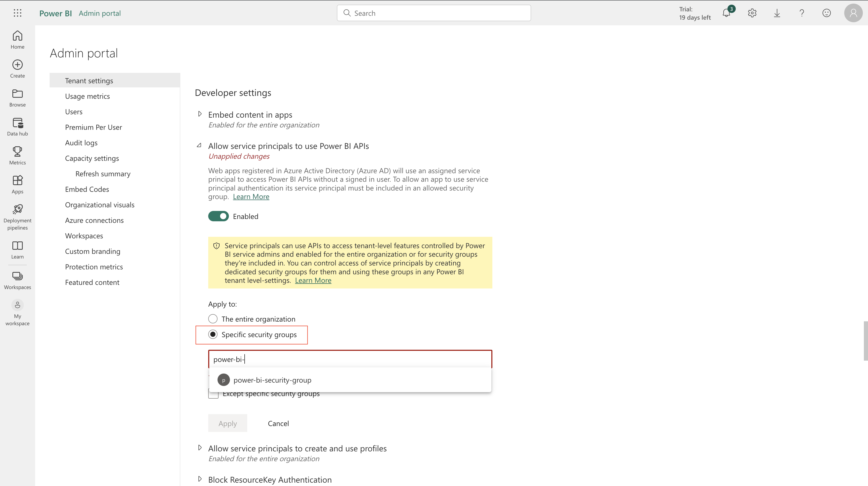This screenshot has height=486, width=868.
Task: Open the user account avatar
Action: coord(853,13)
